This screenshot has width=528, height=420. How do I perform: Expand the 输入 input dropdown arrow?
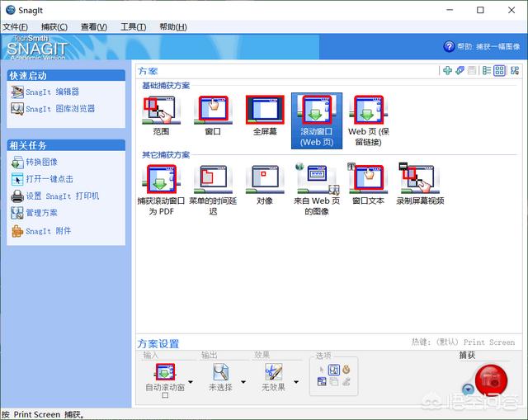[191, 382]
